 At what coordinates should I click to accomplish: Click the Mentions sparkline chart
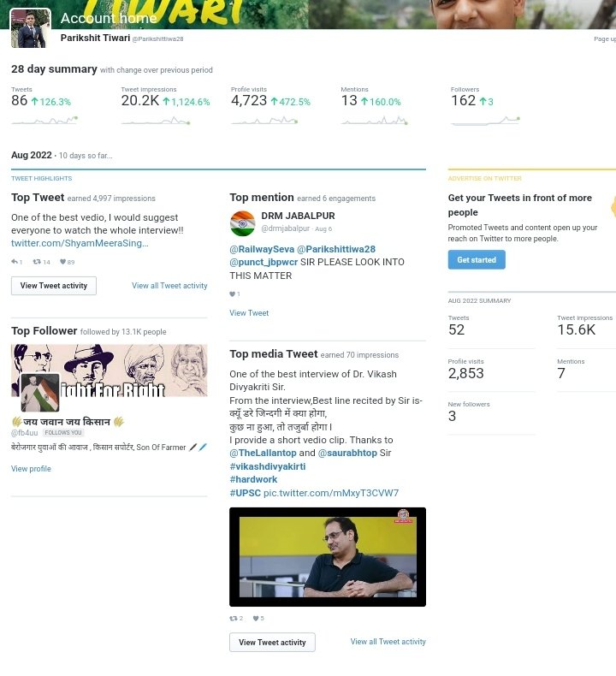click(x=374, y=121)
